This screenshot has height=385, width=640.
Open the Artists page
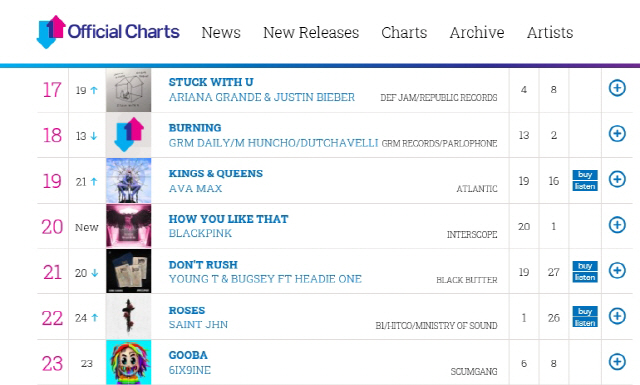pos(550,32)
